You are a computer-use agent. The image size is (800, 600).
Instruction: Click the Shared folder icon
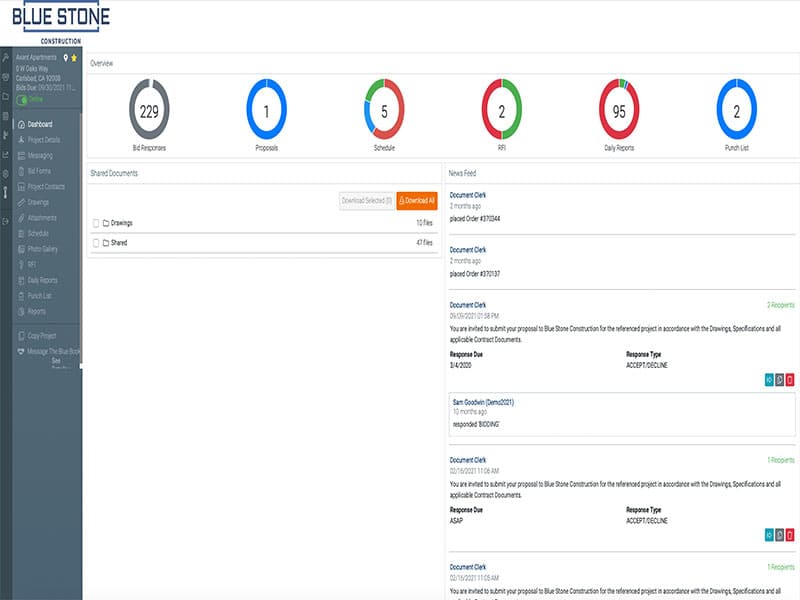click(x=105, y=242)
